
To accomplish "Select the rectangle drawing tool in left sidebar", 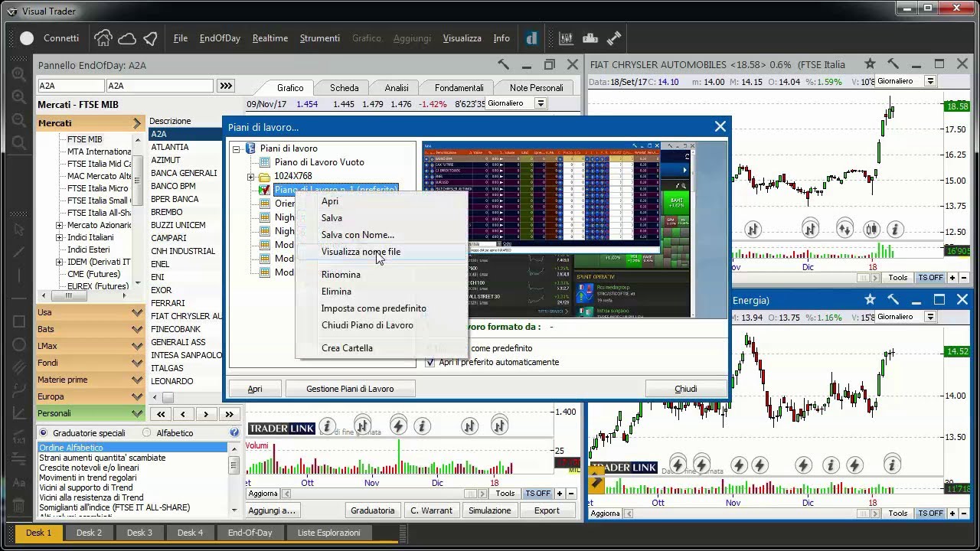I will pyautogui.click(x=20, y=321).
